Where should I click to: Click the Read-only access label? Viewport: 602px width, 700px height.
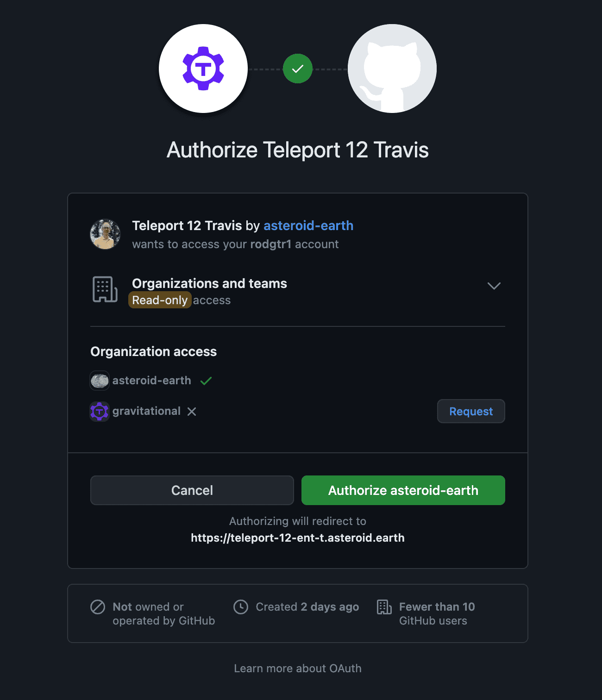(x=160, y=300)
